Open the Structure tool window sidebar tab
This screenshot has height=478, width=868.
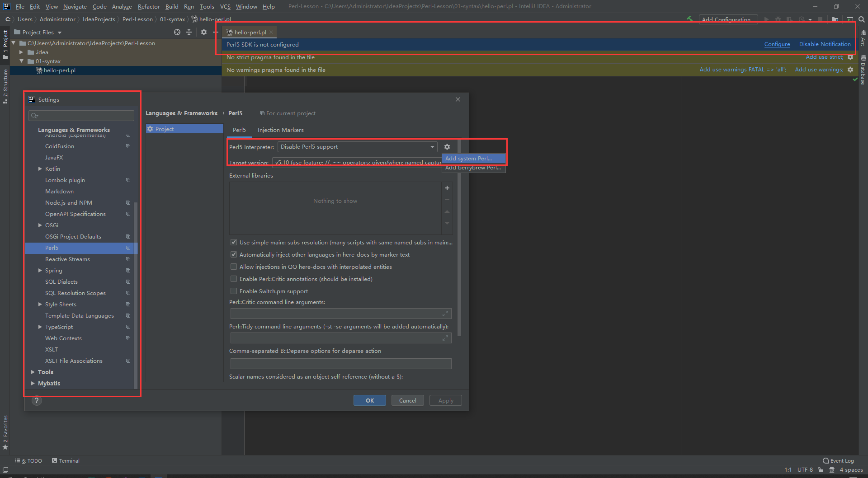tap(5, 86)
